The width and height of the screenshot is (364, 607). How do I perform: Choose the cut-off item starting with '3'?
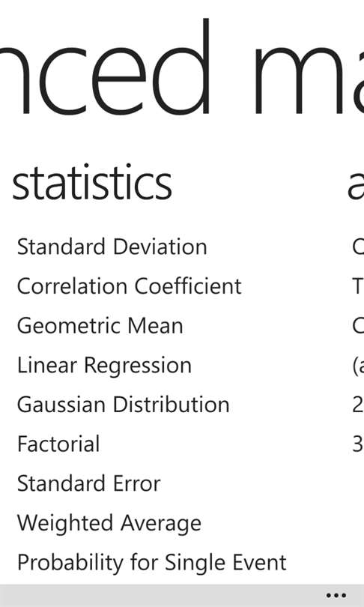coord(358,444)
